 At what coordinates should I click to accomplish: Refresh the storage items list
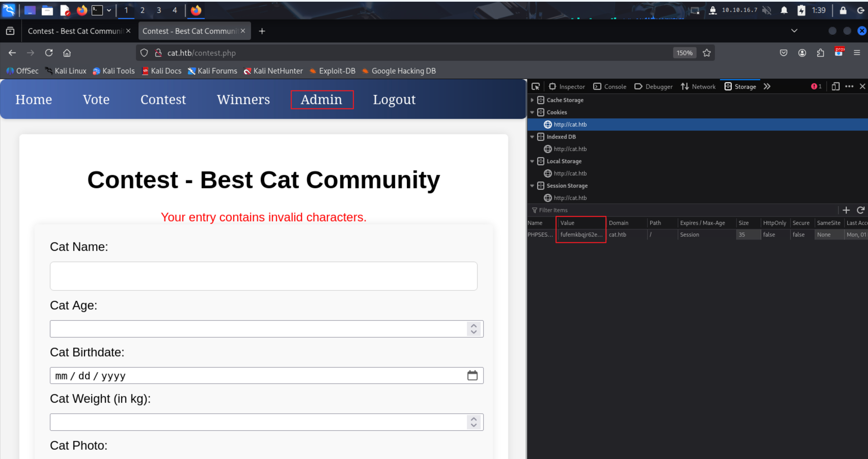860,210
